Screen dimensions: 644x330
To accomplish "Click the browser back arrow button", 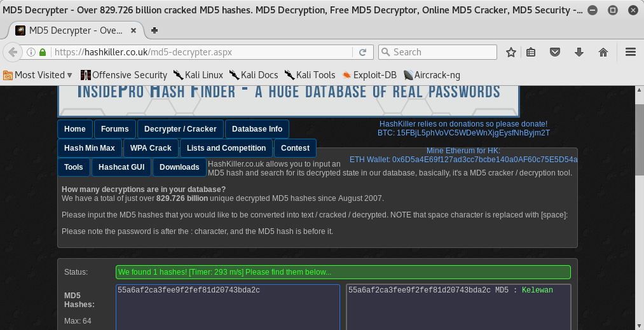I will [x=12, y=52].
